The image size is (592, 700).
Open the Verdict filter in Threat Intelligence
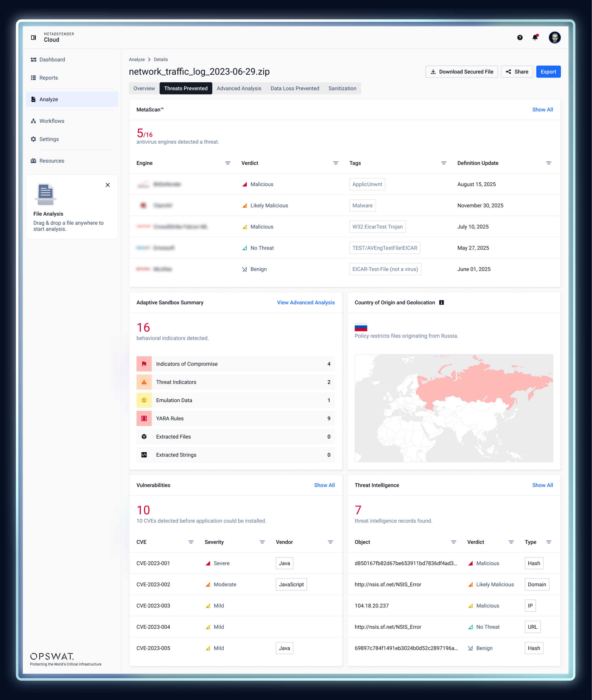click(511, 542)
